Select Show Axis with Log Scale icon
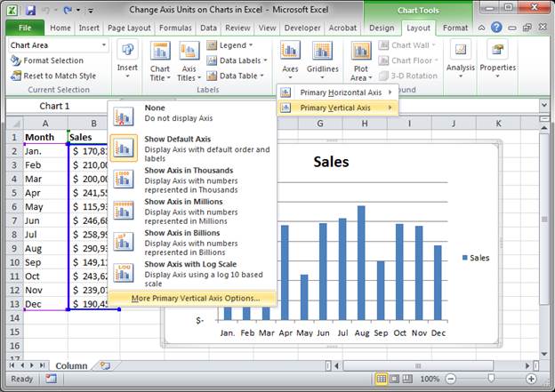555x392 pixels. [124, 273]
